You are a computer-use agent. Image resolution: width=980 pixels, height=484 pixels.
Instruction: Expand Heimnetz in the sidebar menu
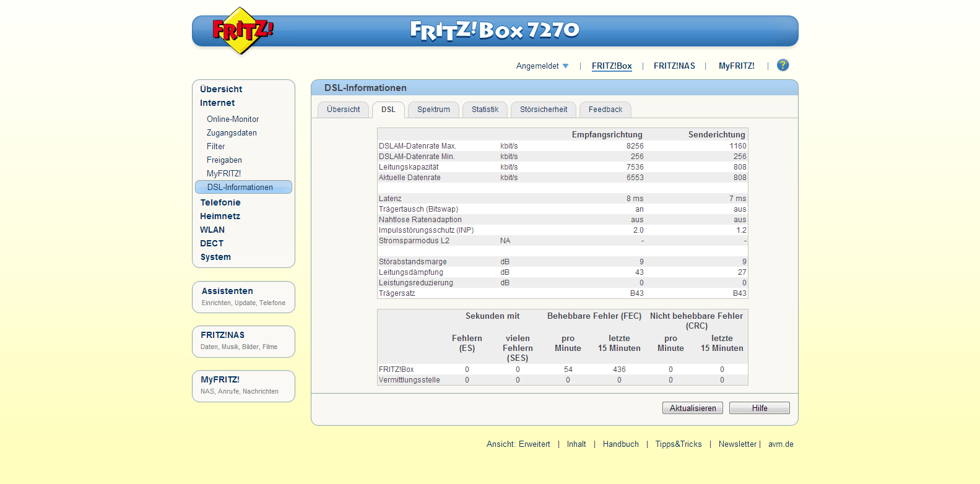pos(220,216)
